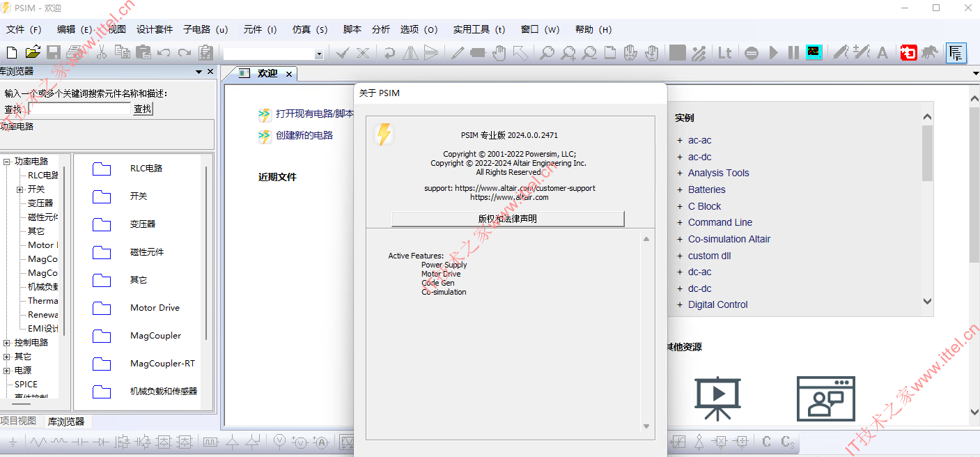Click the tab overflow arrow at right edge
This screenshot has height=457, width=980.
tap(975, 73)
